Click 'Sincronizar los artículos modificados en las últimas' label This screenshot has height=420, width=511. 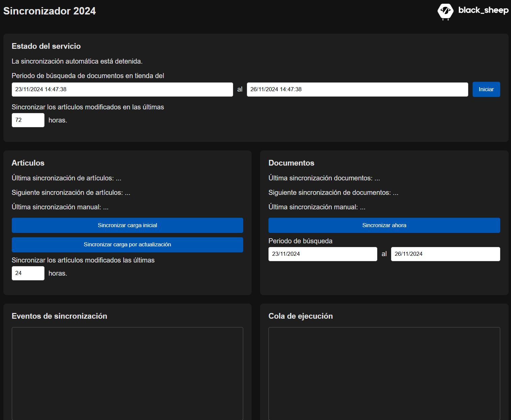(x=88, y=107)
